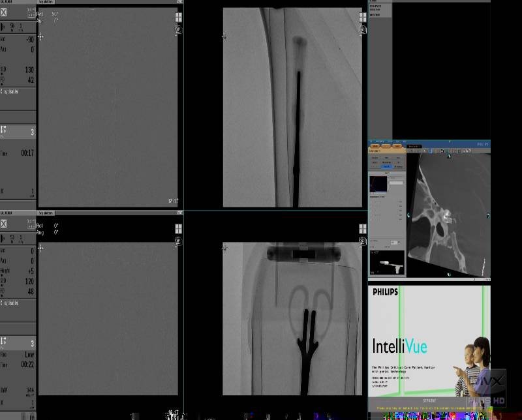Click the frontal SID value 120

coord(29,282)
